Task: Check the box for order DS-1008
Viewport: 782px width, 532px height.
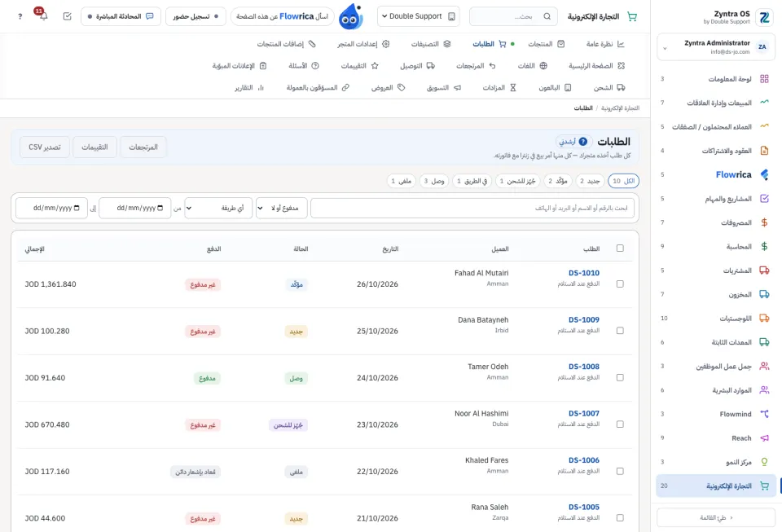Action: point(620,377)
